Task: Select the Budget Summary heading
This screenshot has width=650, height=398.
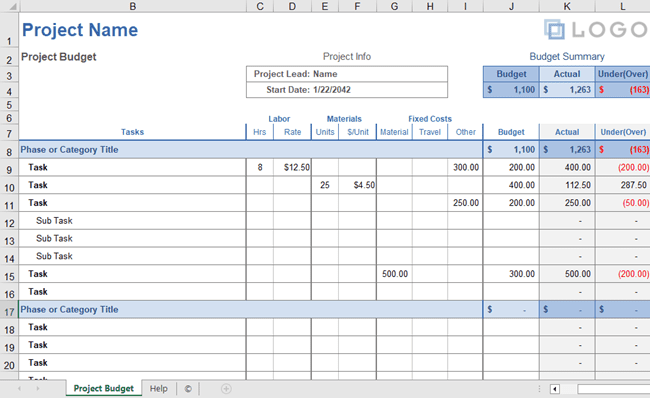Action: pyautogui.click(x=567, y=56)
